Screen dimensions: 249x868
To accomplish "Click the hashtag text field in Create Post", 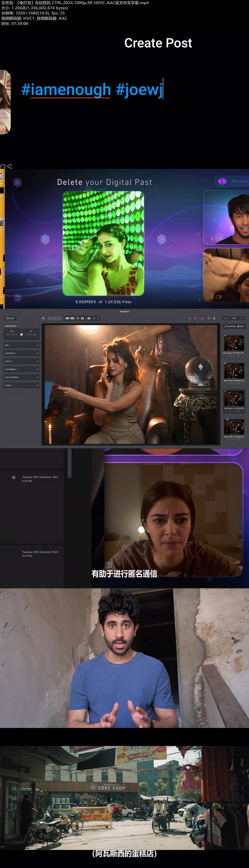I will pyautogui.click(x=92, y=89).
